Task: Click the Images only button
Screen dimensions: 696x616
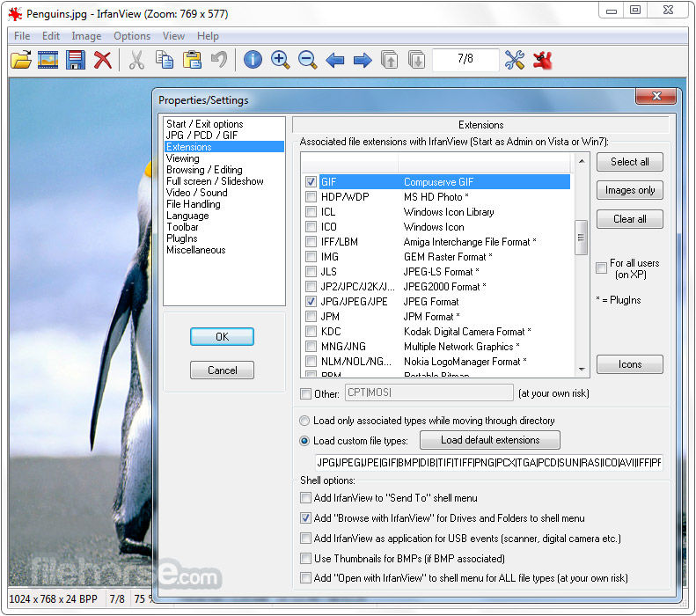Action: pyautogui.click(x=629, y=190)
